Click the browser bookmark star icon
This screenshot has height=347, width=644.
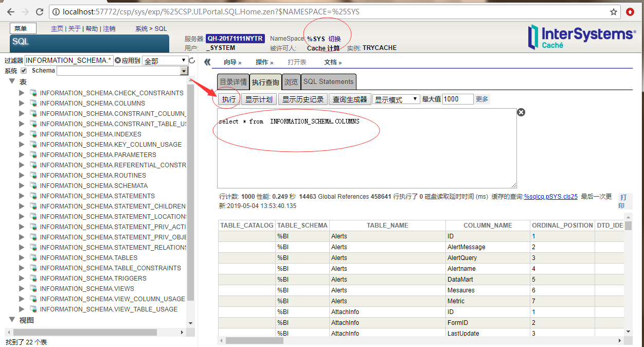click(614, 11)
